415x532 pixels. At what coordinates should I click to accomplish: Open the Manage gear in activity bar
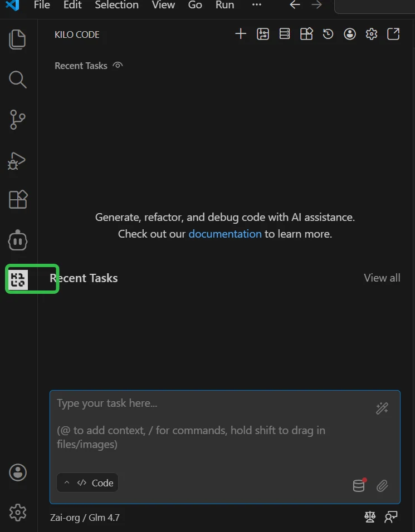click(x=18, y=513)
